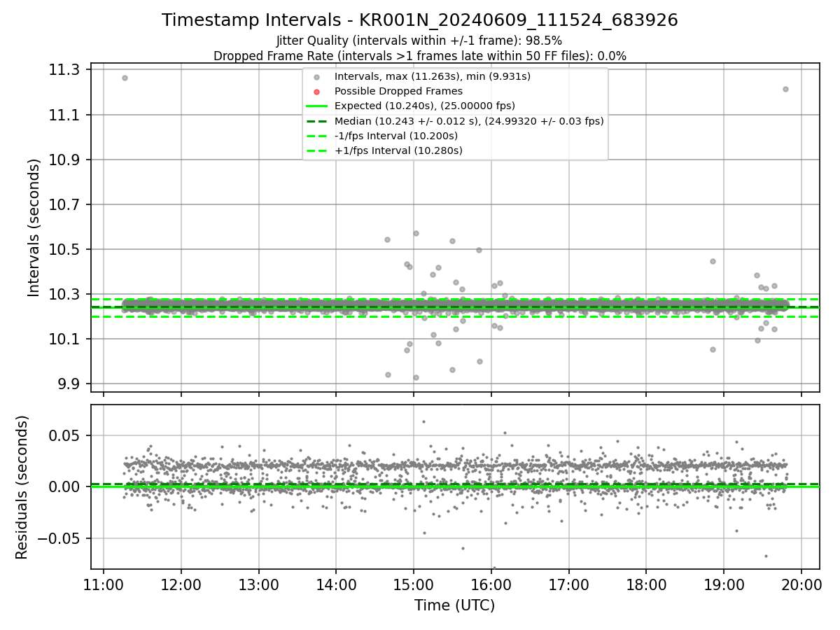
Task: Select legend entry 'Intervals, max (11.263s), min (9.931s)'
Action: (432, 76)
